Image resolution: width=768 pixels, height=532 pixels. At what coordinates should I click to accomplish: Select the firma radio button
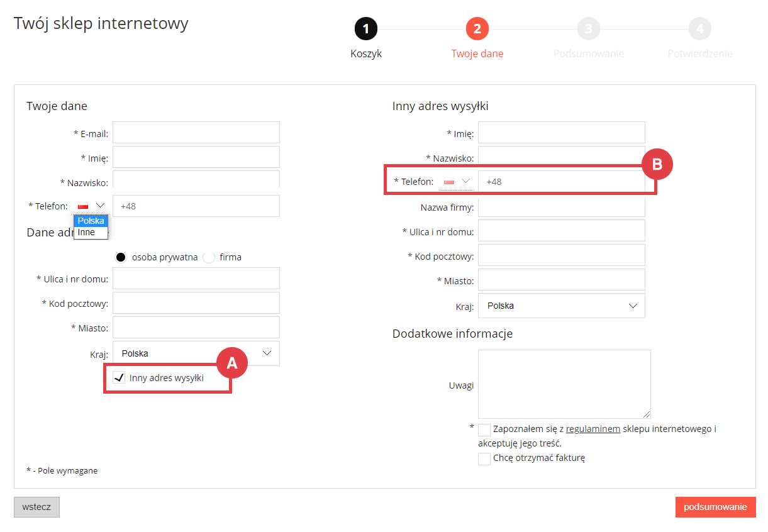tap(209, 257)
